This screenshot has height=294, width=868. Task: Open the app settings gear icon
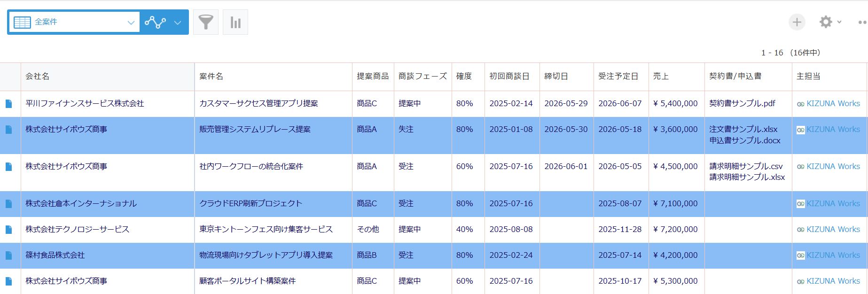click(826, 22)
